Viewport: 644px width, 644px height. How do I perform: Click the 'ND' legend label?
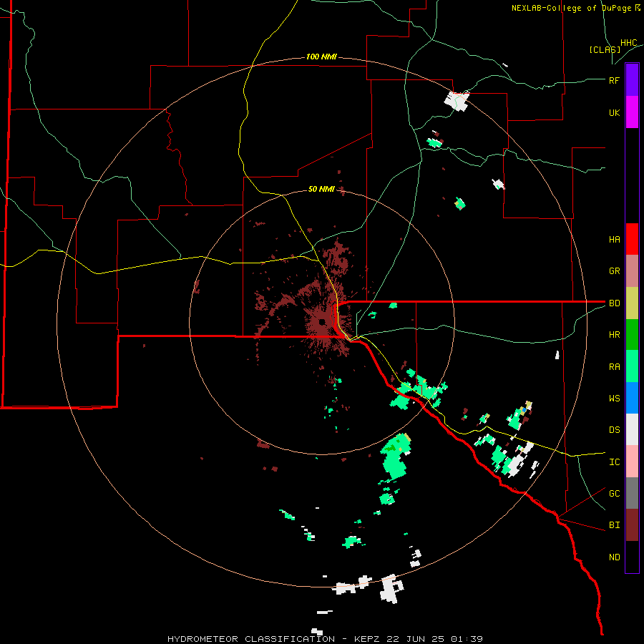coord(615,557)
